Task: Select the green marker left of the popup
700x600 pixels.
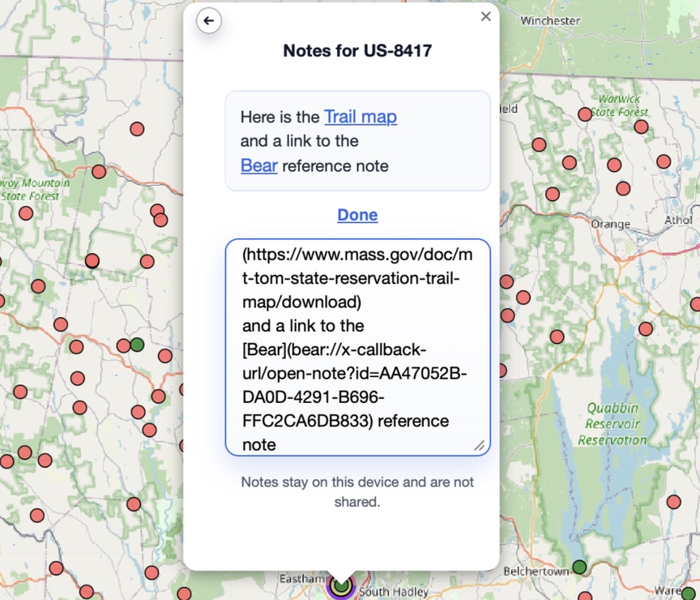Action: point(137,345)
